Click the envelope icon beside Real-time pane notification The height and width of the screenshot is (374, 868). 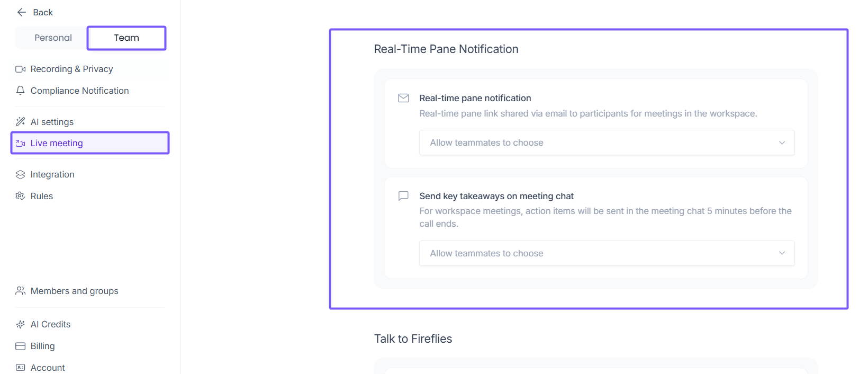pyautogui.click(x=403, y=98)
